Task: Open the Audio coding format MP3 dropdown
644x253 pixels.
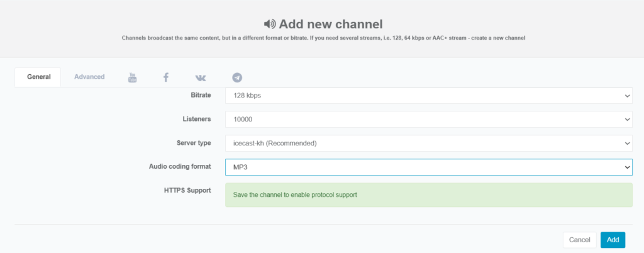Action: [428, 167]
